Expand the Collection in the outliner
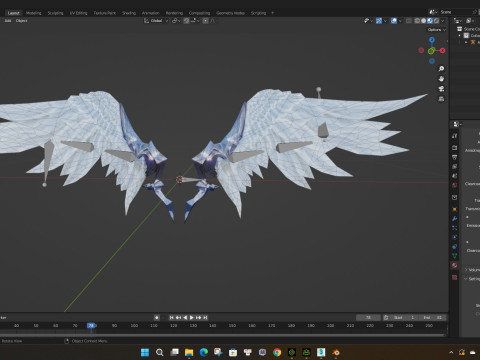The width and height of the screenshot is (480, 360). pos(460,35)
